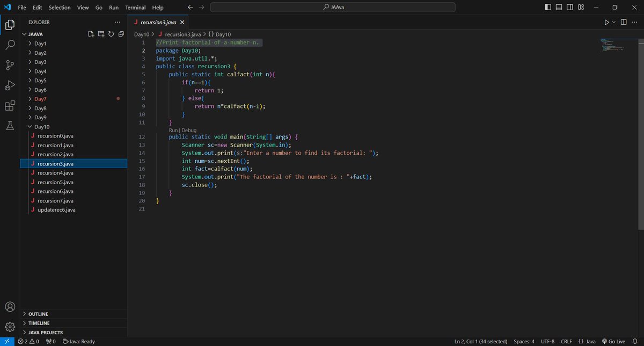Expand the JAVA PROJECTS section
644x346 pixels.
[74, 333]
